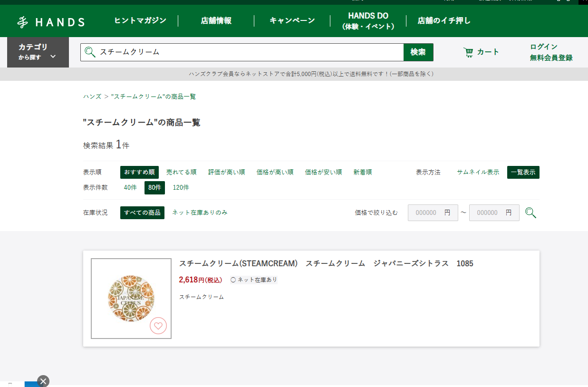Click the green 検索 search button
The width and height of the screenshot is (588, 387).
[x=418, y=52]
